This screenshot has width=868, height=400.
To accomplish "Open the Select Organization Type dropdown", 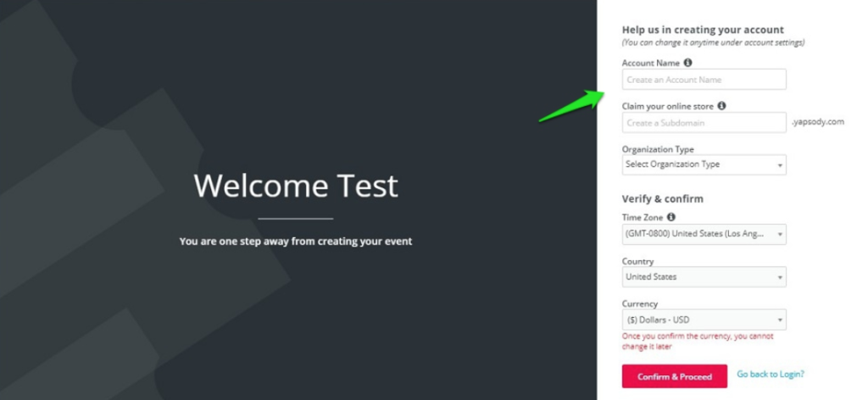I will (704, 164).
